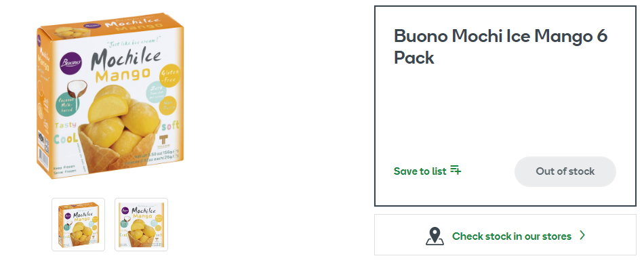Image resolution: width=644 pixels, height=273 pixels.
Task: Select the first angled-box product thumbnail
Action: point(78,224)
